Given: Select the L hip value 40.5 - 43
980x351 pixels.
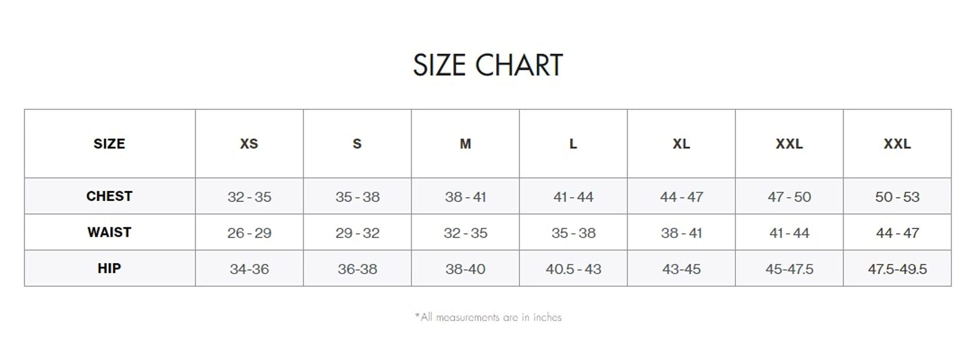Looking at the screenshot, I should coord(573,269).
